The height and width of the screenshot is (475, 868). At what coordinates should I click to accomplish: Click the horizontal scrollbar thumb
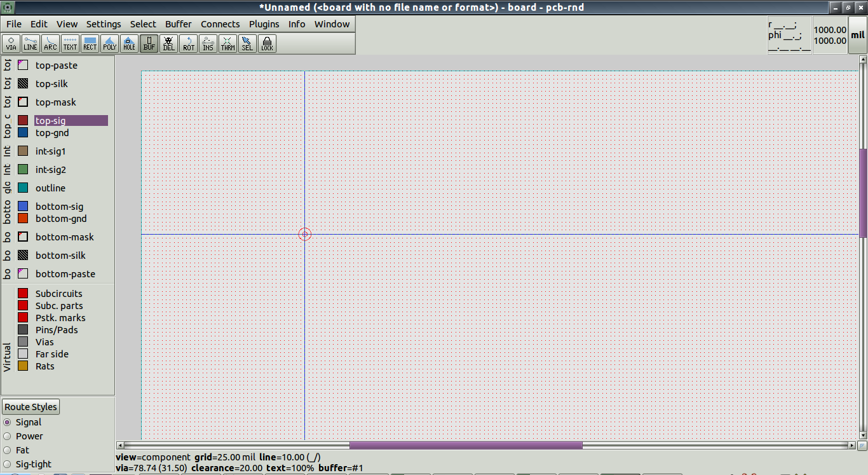466,445
